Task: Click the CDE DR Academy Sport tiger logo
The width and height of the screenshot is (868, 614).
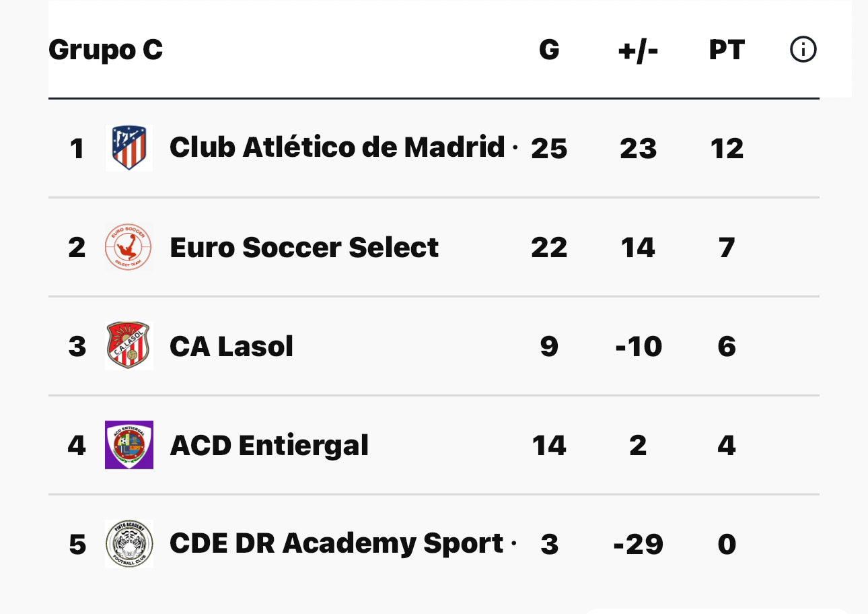Action: [129, 544]
